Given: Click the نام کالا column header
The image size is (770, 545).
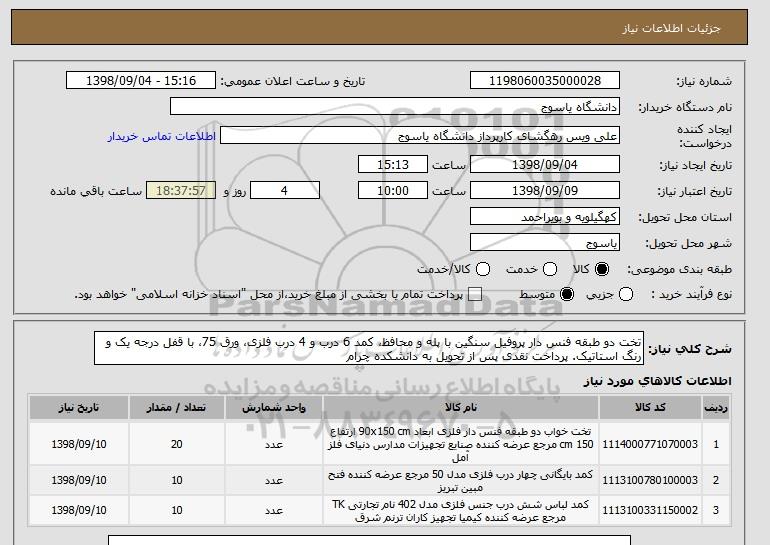Looking at the screenshot, I should 461,408.
